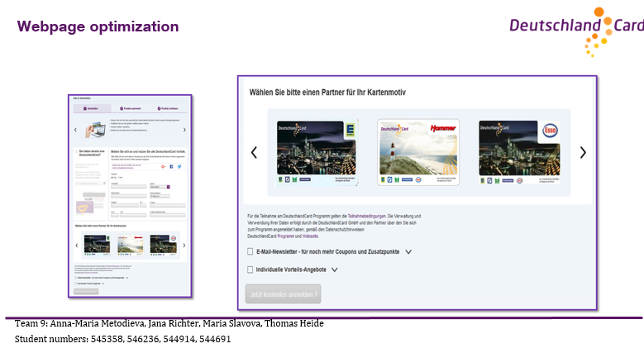The width and height of the screenshot is (644, 353).
Task: Enable the E-Mail-Newsletter checkbox
Action: pyautogui.click(x=250, y=251)
